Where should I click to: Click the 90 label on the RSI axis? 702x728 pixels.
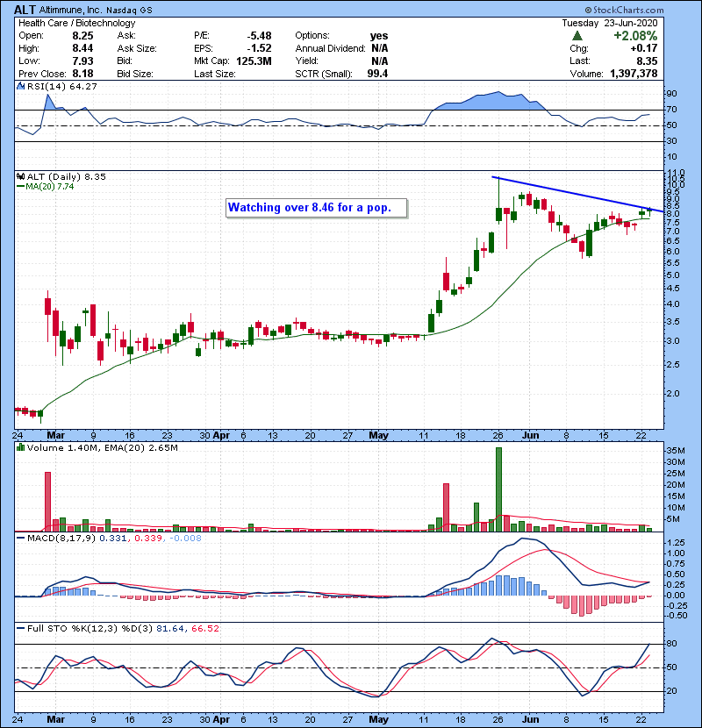pyautogui.click(x=672, y=94)
